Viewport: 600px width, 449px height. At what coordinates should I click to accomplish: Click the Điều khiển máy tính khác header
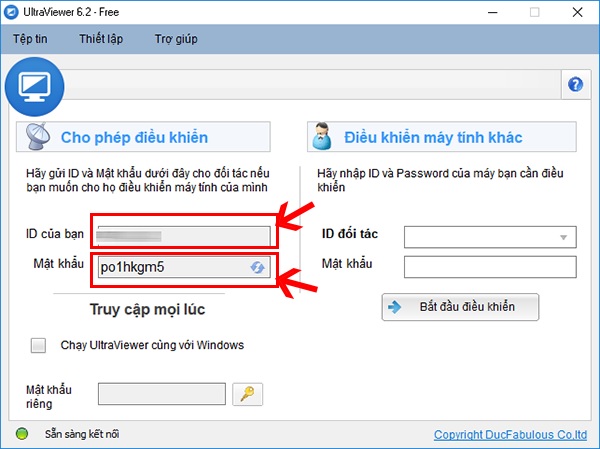pos(442,137)
